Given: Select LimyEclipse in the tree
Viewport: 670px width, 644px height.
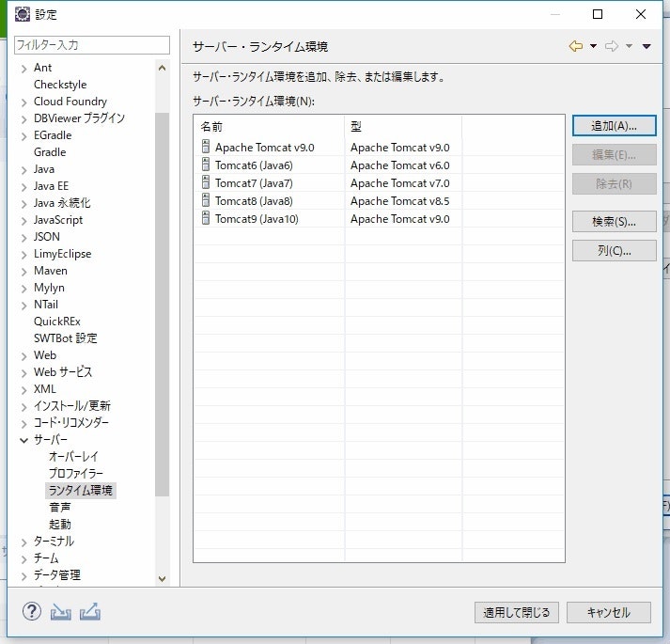Looking at the screenshot, I should pyautogui.click(x=62, y=254).
